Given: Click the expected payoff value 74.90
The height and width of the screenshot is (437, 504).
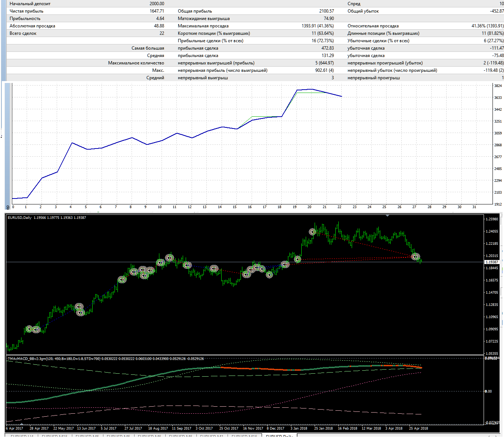Looking at the screenshot, I should [329, 19].
